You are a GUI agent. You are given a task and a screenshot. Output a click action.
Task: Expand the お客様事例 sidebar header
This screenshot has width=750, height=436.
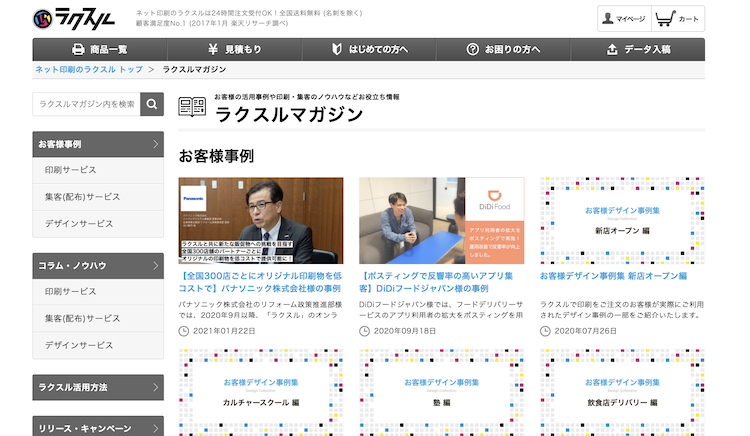click(98, 144)
